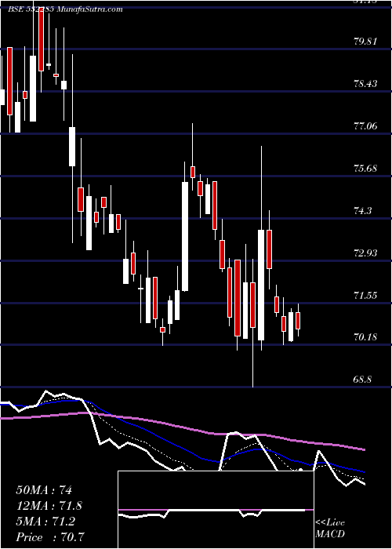Click the 79.81 price axis label
Viewport: 392px width, 549px height.
click(x=365, y=42)
